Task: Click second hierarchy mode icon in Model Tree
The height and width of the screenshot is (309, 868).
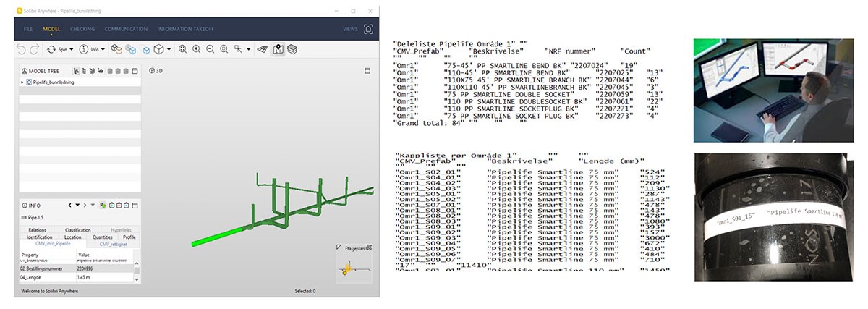Action: (84, 71)
